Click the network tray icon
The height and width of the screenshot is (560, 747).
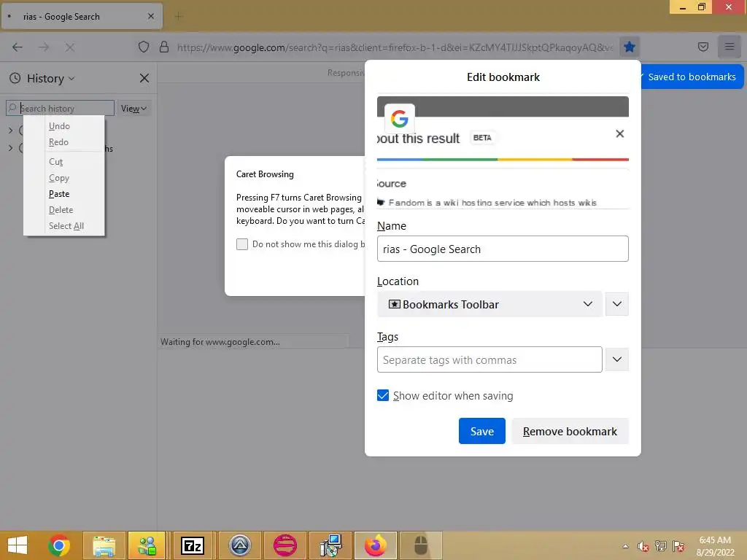[x=661, y=546]
